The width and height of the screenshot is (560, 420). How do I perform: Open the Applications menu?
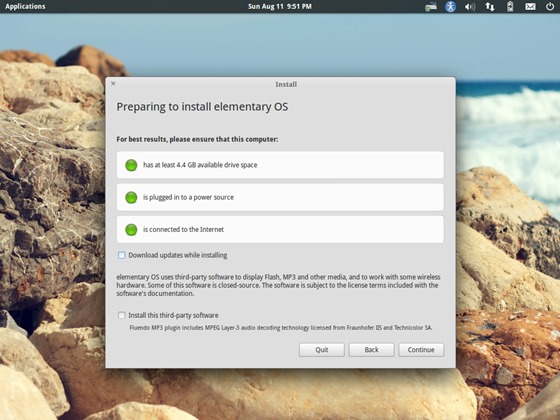coord(25,6)
